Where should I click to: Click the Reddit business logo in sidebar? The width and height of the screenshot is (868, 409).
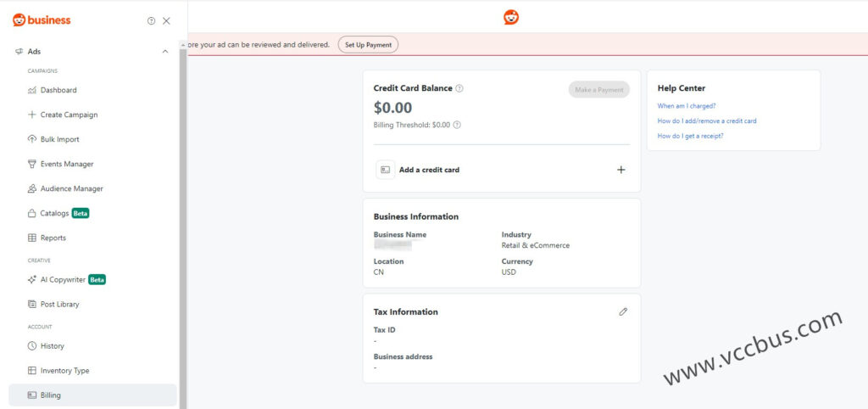point(42,20)
